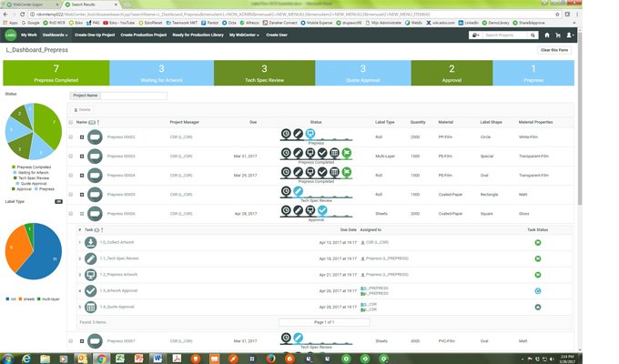Expand the Prepress 00003 row

[82, 157]
